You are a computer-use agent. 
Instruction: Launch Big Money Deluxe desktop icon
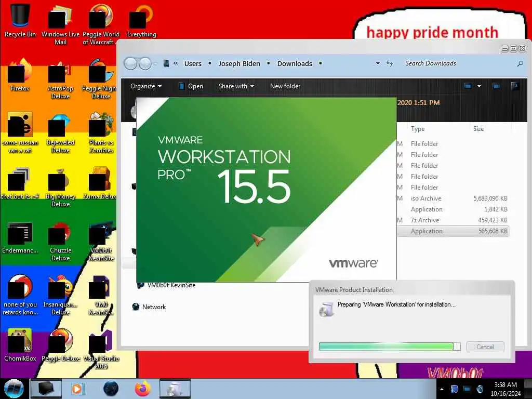click(60, 187)
